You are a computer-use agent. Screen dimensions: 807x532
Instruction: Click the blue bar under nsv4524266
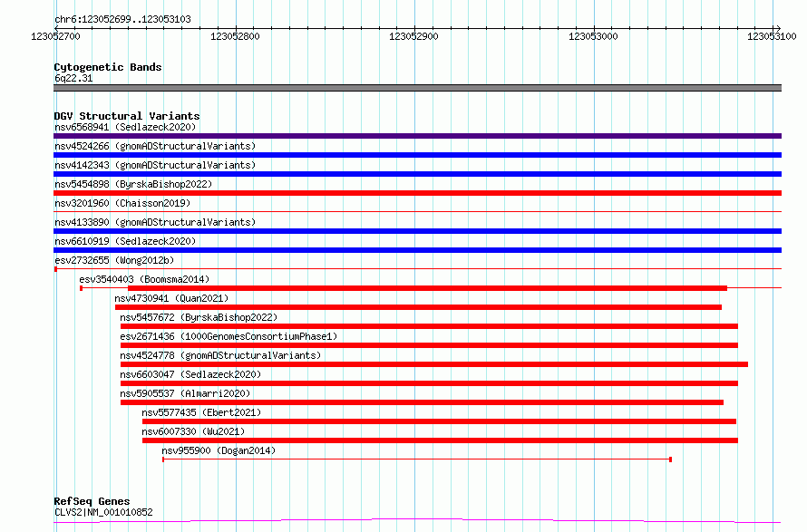[417, 155]
